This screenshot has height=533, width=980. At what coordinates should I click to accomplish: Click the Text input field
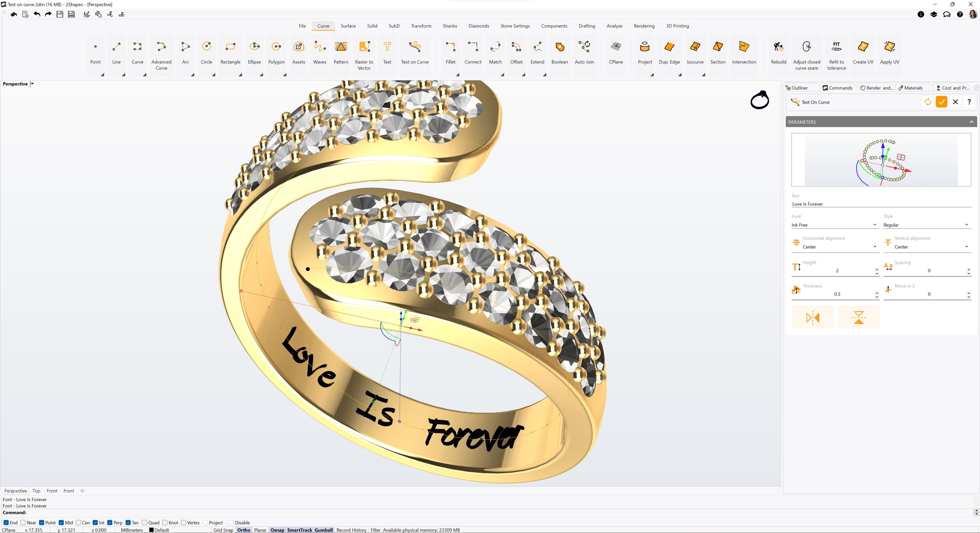(880, 204)
